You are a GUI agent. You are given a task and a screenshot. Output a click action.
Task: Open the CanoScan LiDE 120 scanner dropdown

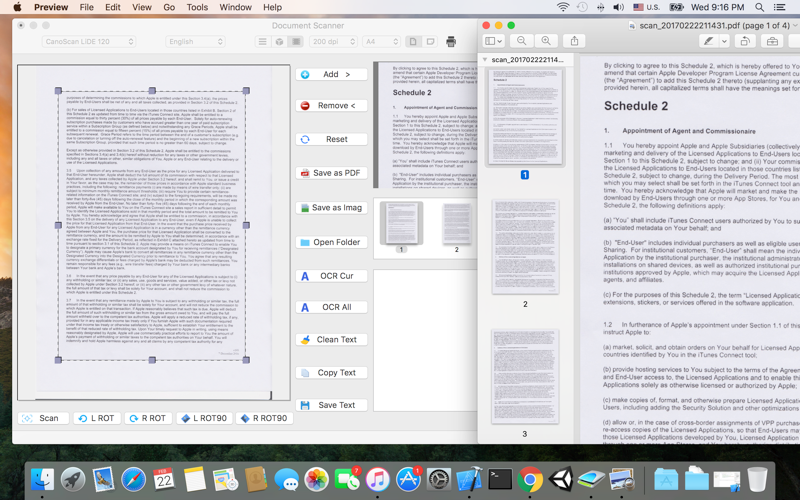tap(89, 42)
